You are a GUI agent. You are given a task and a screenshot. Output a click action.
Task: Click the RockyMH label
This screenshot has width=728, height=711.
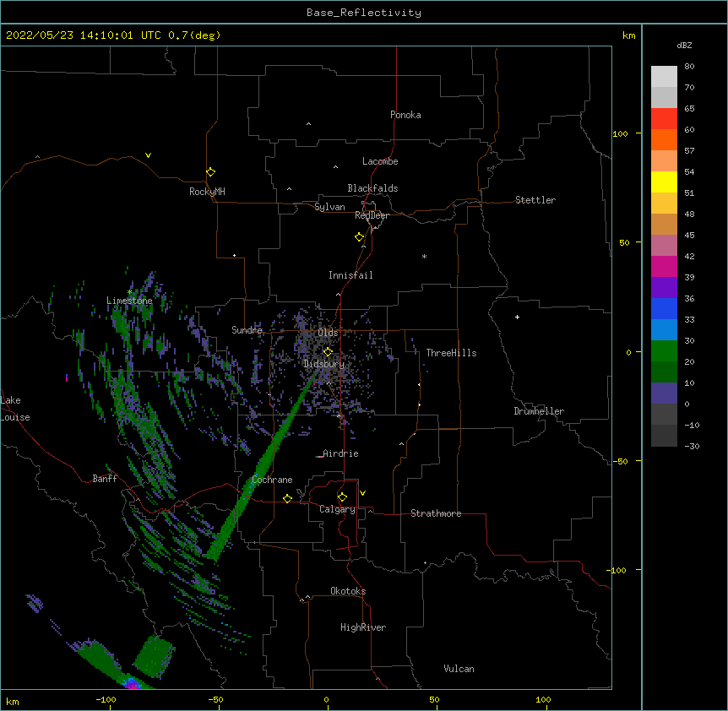point(207,192)
